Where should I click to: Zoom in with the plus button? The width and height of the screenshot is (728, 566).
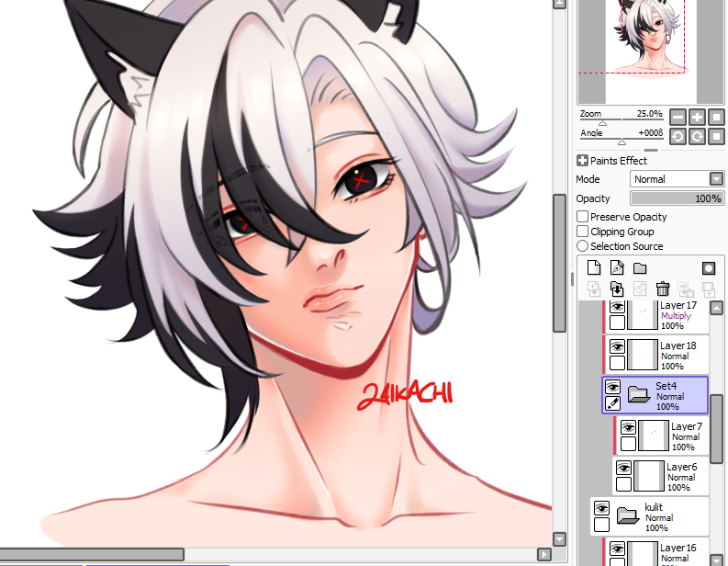697,117
